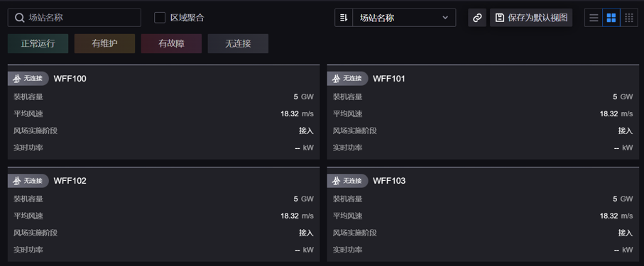Switch to list view layout icon

click(594, 18)
